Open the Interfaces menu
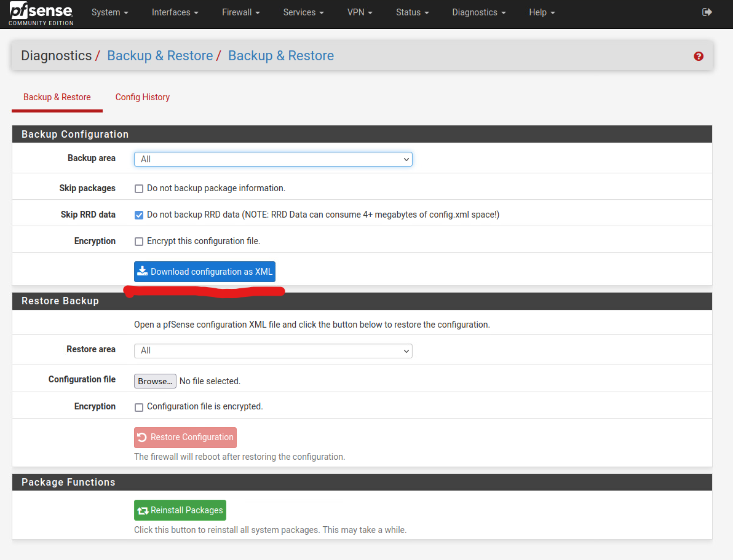Viewport: 733px width, 560px height. click(x=175, y=13)
